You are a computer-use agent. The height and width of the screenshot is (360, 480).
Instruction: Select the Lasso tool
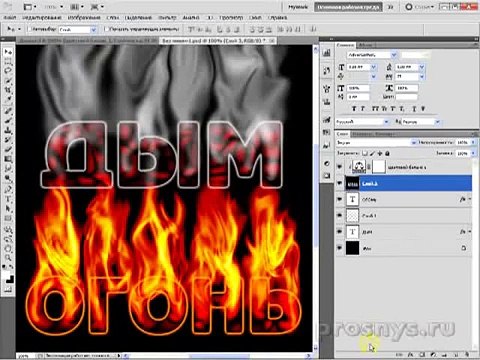click(x=8, y=71)
